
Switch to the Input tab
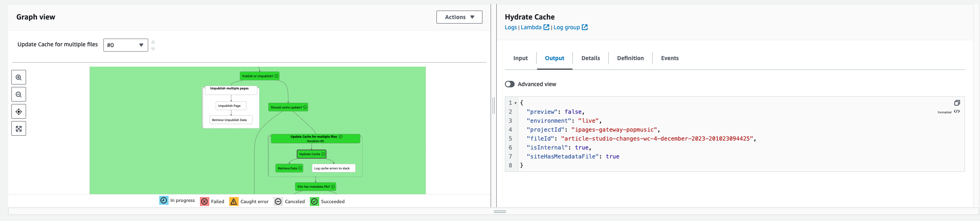coord(520,58)
